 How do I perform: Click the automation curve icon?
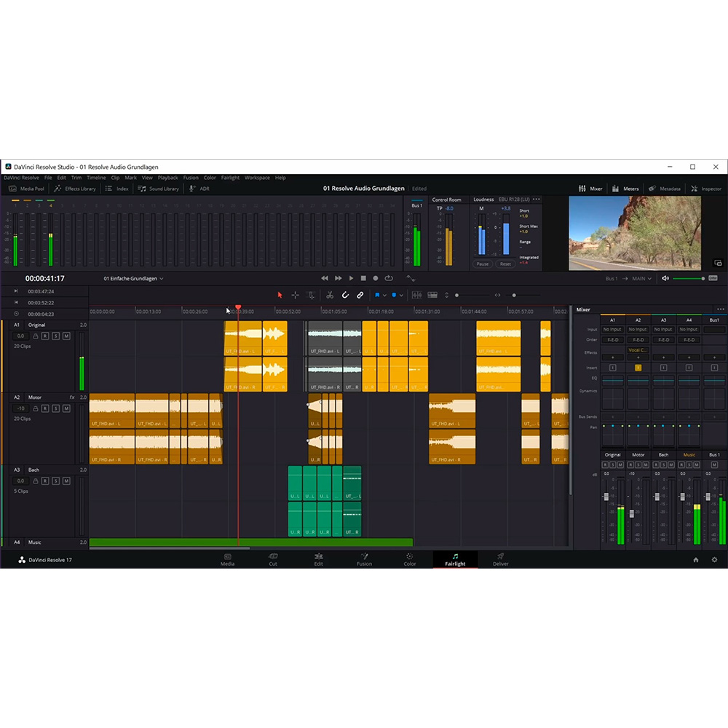click(411, 278)
